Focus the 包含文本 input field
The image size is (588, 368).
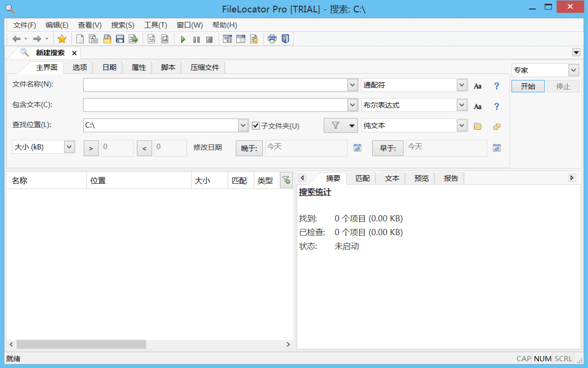tap(215, 105)
